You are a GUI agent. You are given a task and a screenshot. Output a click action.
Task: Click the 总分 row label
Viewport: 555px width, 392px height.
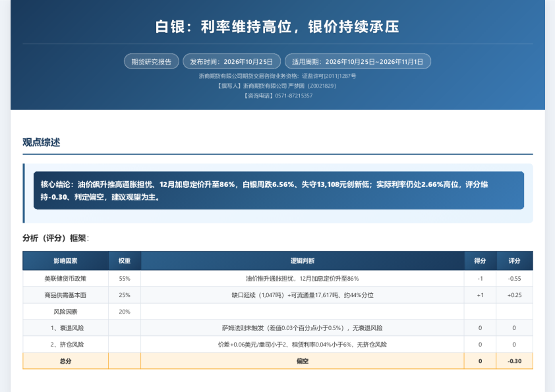pyautogui.click(x=65, y=361)
